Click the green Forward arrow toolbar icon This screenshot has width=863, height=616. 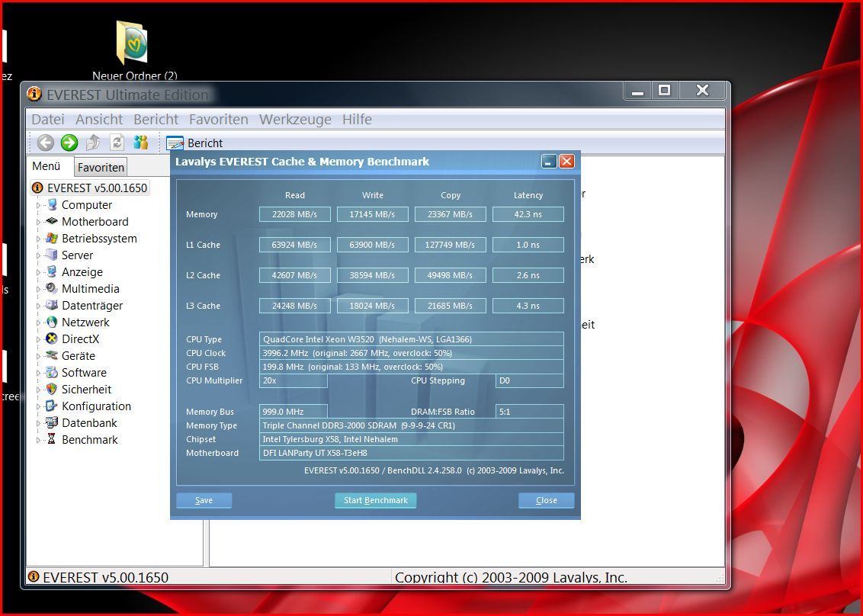tap(69, 143)
